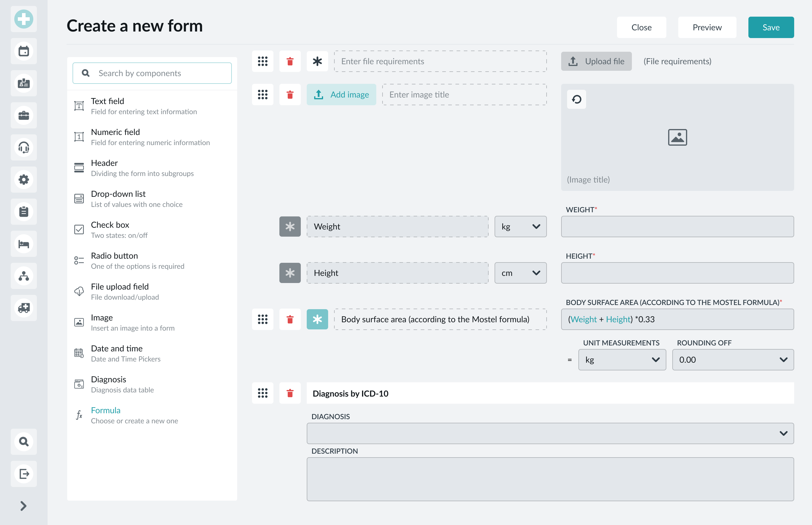Toggle required asterisk for Weight field

coord(289,226)
